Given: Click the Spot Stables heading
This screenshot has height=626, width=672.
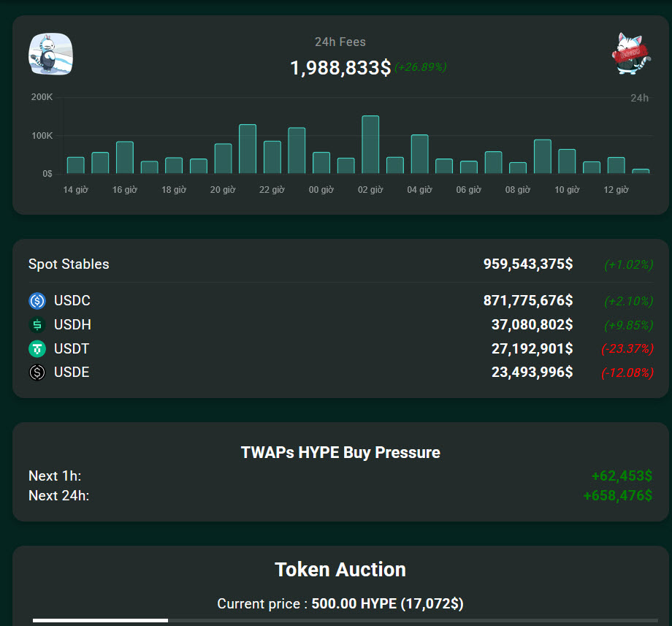Looking at the screenshot, I should (69, 264).
